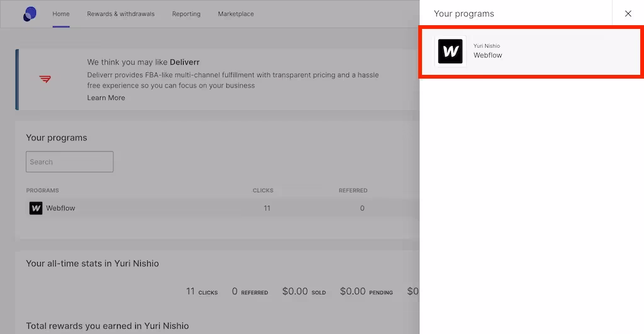Click the $0.00 PENDING stat
Image resolution: width=644 pixels, height=334 pixels.
[367, 291]
